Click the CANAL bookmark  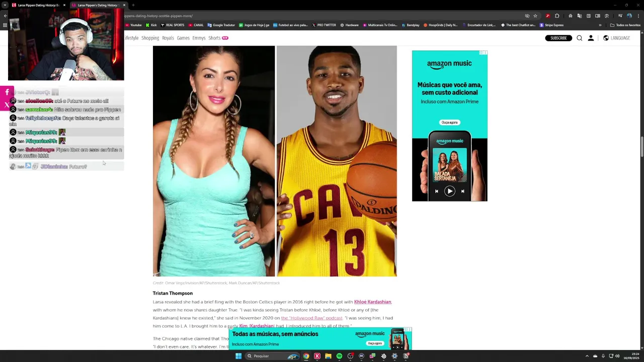[196, 25]
